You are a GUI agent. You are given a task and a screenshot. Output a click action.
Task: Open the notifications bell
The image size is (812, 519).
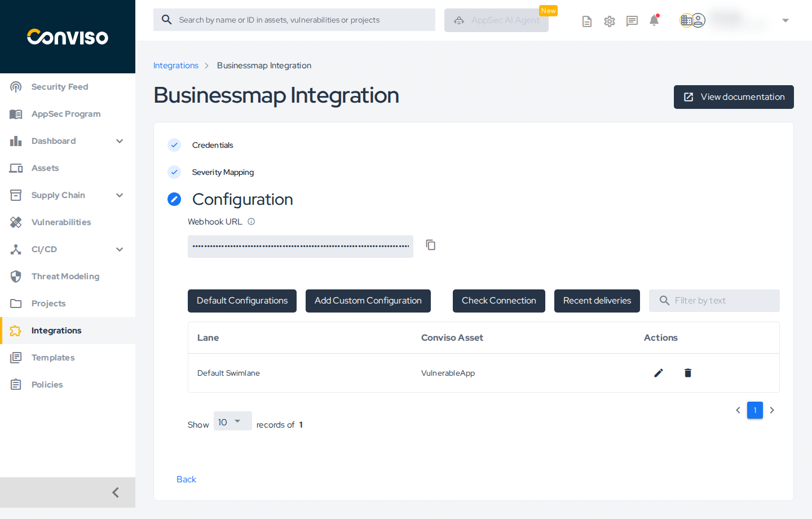pyautogui.click(x=654, y=20)
